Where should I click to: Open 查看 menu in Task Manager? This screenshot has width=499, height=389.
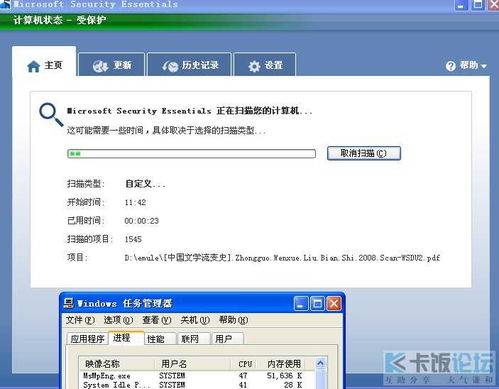tap(157, 320)
